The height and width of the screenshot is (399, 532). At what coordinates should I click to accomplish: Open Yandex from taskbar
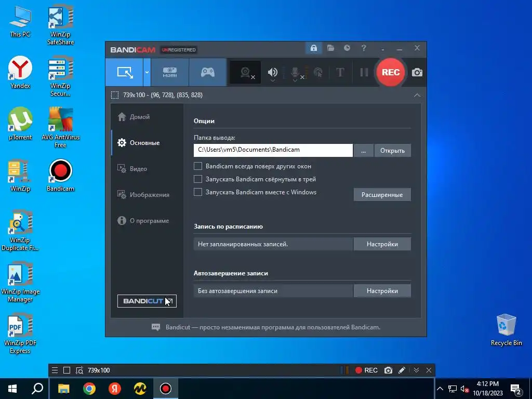click(115, 389)
